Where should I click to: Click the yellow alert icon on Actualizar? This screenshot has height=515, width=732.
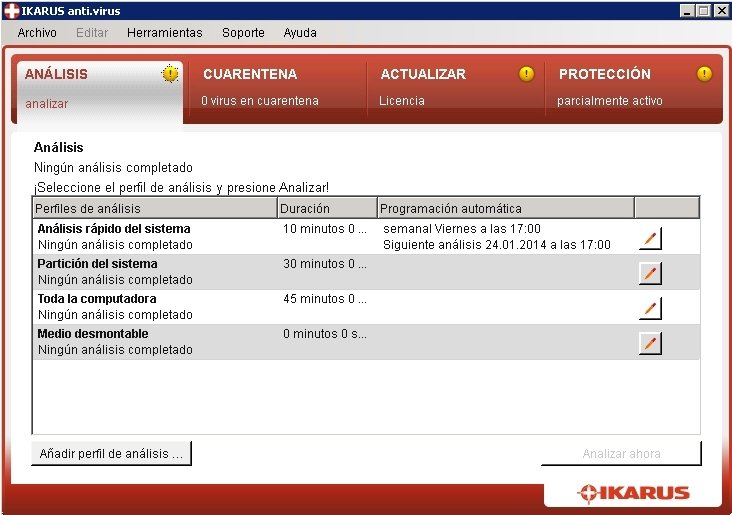click(527, 74)
